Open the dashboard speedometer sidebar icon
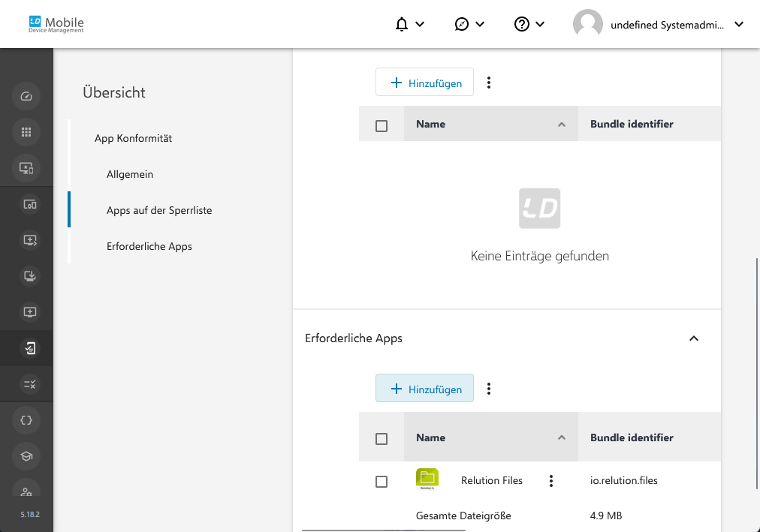Screen dimensions: 760x532 coord(26,96)
